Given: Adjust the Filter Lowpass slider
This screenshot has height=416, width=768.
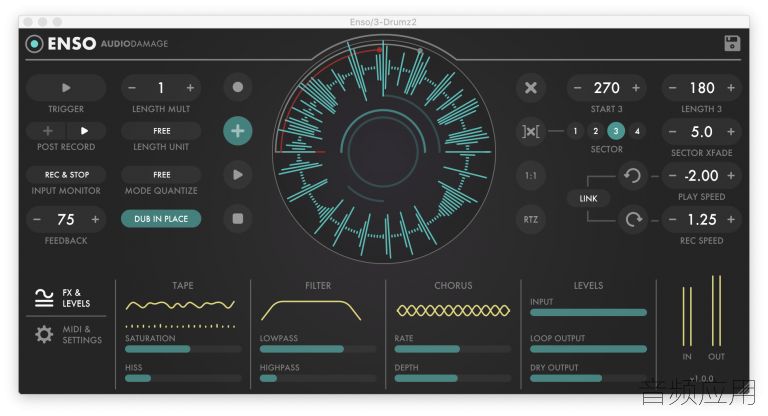Looking at the screenshot, I should click(318, 349).
